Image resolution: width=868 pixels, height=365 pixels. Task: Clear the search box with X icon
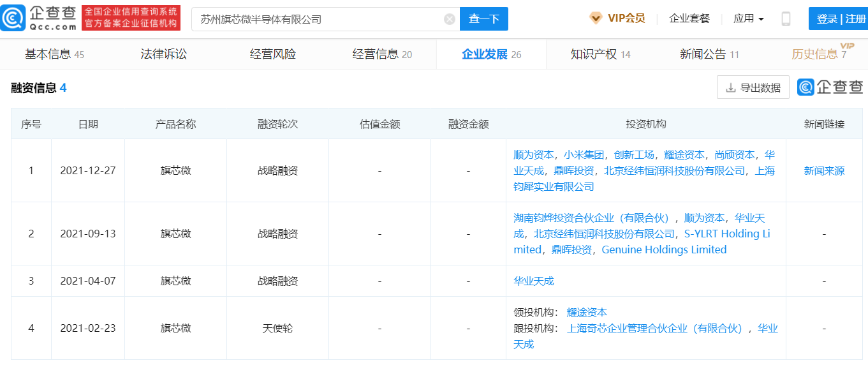[x=450, y=19]
